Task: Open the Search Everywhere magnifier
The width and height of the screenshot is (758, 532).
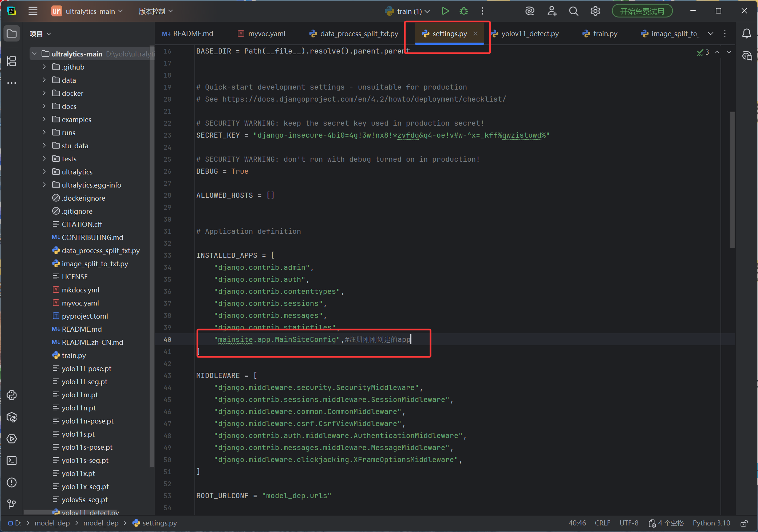Action: pyautogui.click(x=573, y=11)
